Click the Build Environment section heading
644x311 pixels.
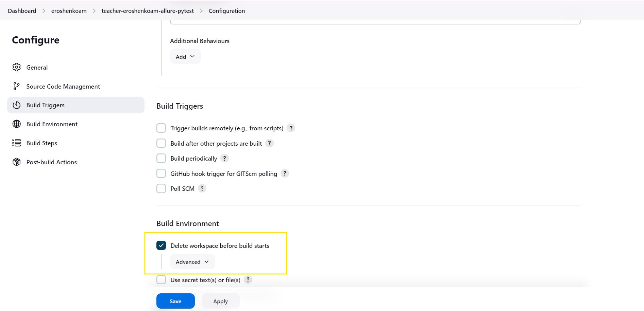point(188,223)
